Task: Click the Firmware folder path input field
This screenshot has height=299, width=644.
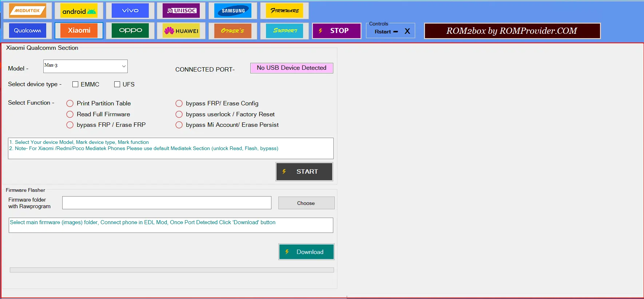Action: pos(167,203)
